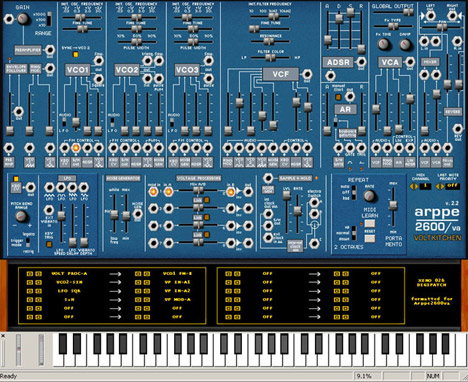Click the Preamplifier out jack
The height and width of the screenshot is (382, 468).
tap(50, 50)
